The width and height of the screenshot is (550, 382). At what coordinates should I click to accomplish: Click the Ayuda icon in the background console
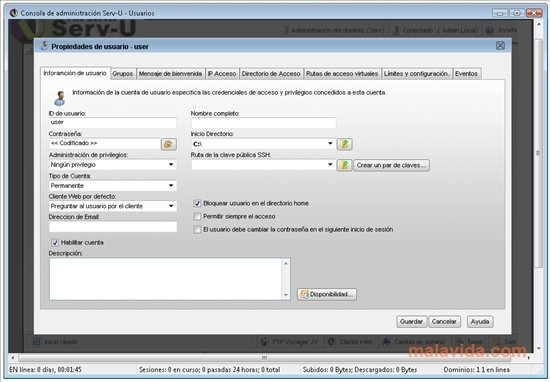coord(490,31)
